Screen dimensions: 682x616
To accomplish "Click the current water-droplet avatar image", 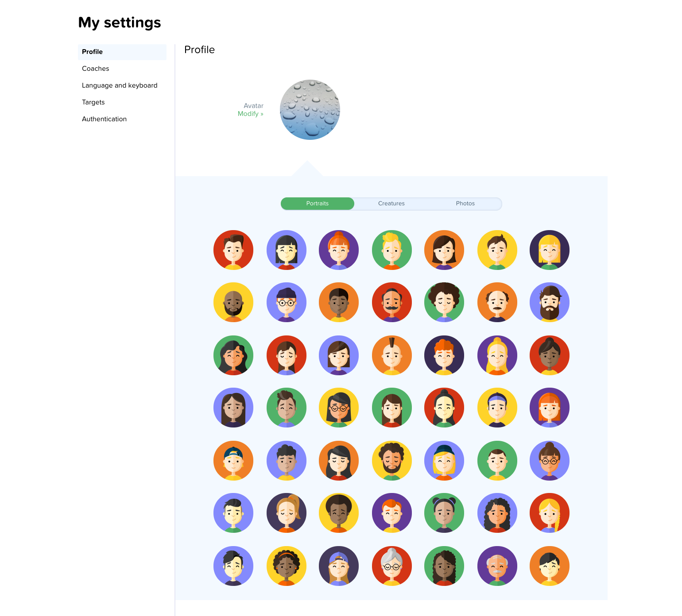I will coord(310,110).
